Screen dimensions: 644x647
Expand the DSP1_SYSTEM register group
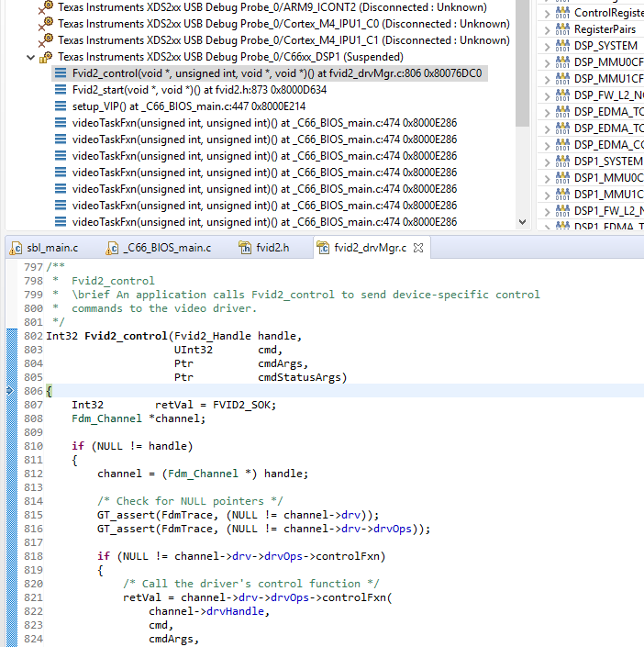tap(547, 162)
